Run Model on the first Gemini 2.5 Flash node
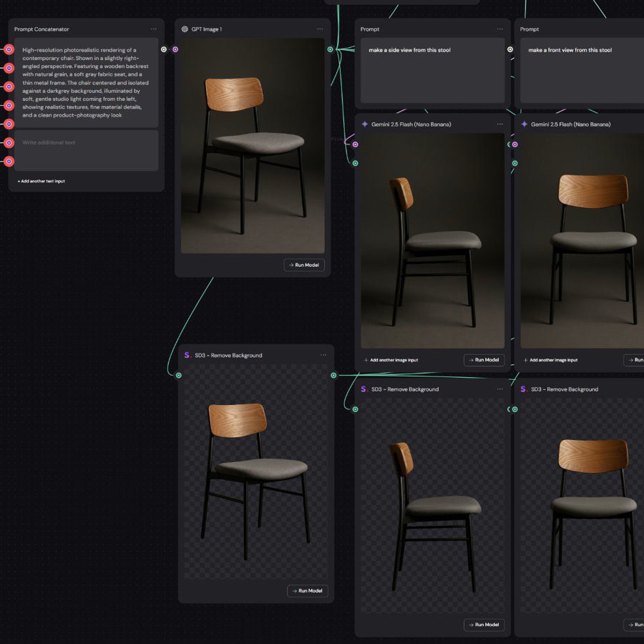Viewport: 644px width, 644px height. coord(484,360)
